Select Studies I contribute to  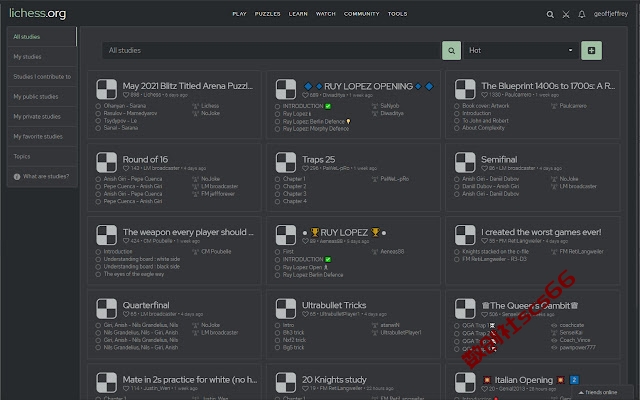(x=42, y=77)
